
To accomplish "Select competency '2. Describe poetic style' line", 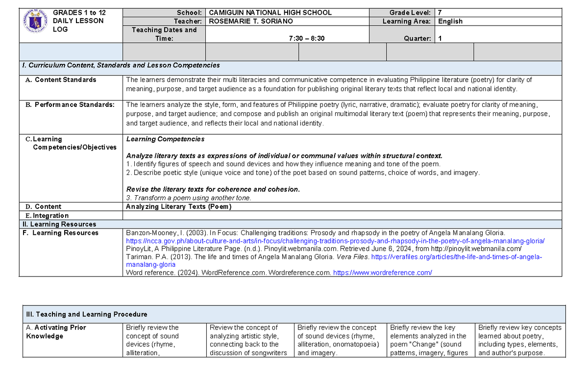I will [303, 173].
